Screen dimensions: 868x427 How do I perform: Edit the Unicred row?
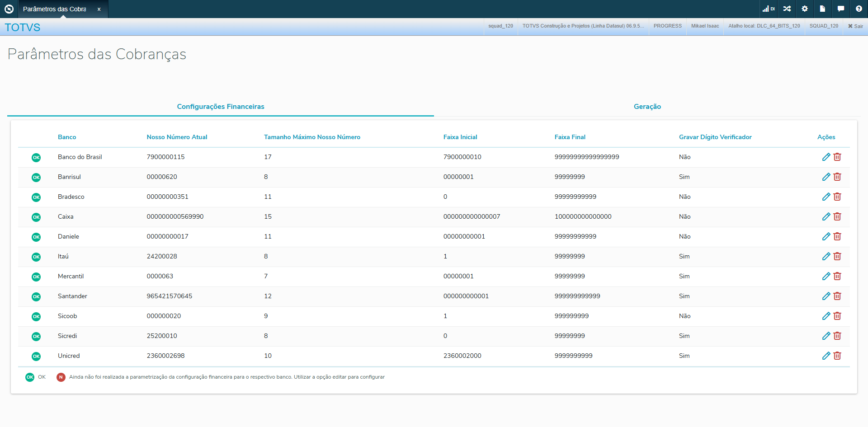(826, 356)
